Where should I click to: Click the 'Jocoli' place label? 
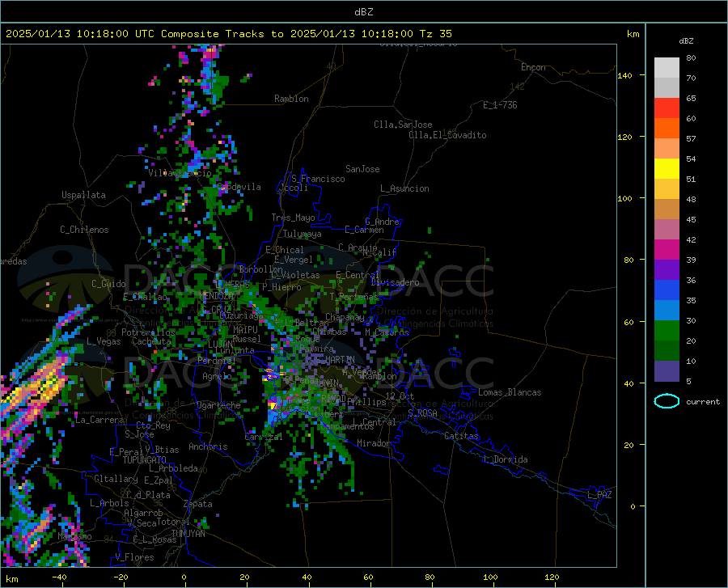(x=294, y=188)
